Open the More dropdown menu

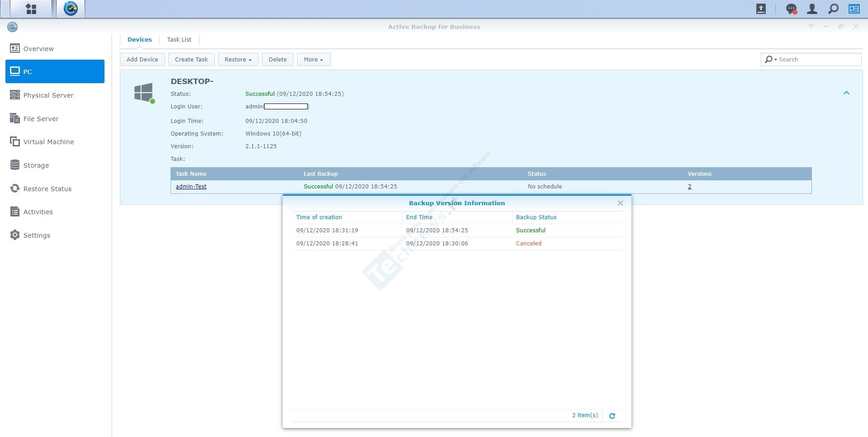pyautogui.click(x=313, y=59)
